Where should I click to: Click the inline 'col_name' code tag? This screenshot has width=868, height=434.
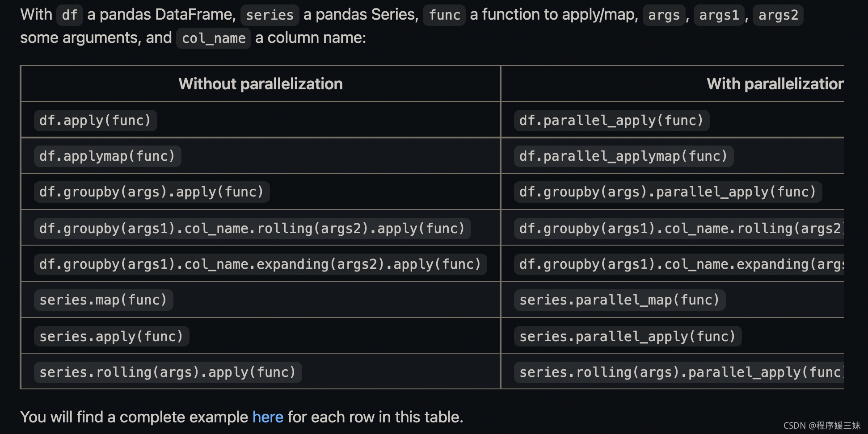coord(213,38)
